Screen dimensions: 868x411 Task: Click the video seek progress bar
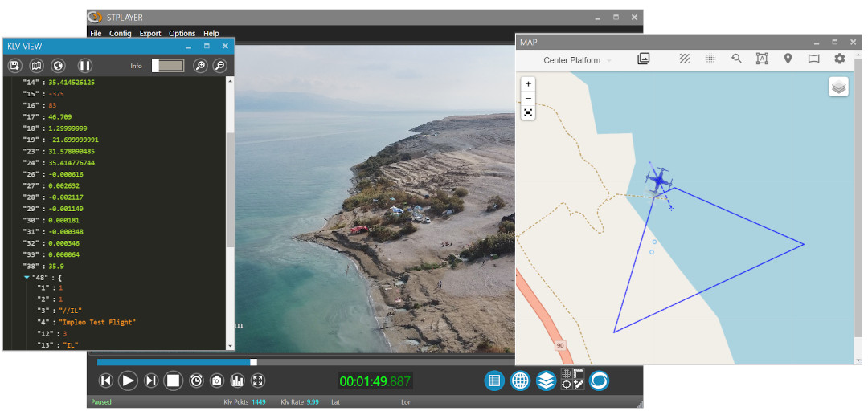pos(305,362)
